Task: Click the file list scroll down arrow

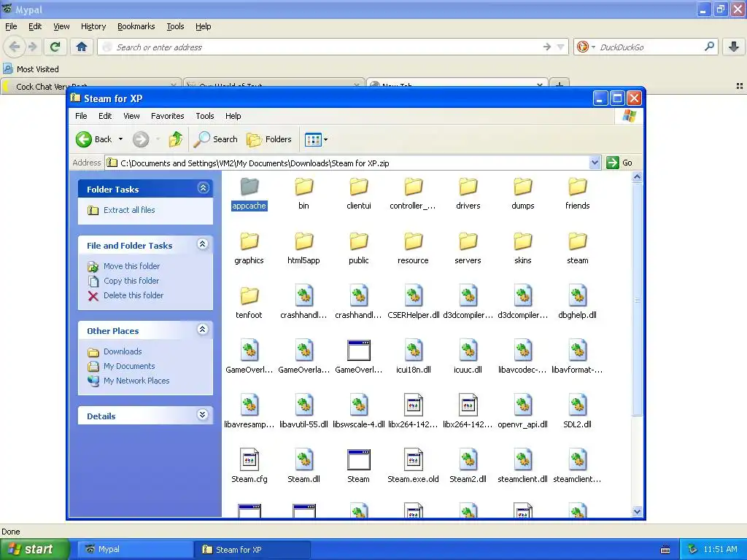Action: tap(637, 512)
